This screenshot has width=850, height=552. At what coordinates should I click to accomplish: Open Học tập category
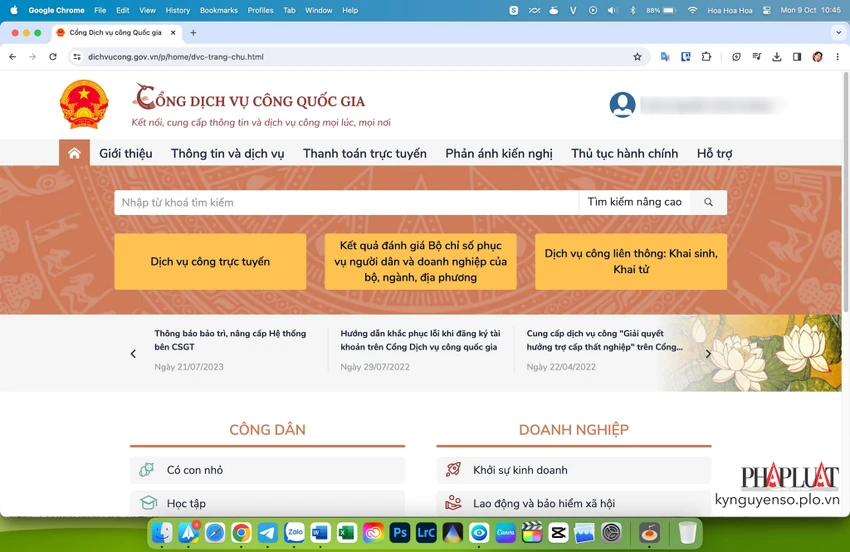(268, 503)
